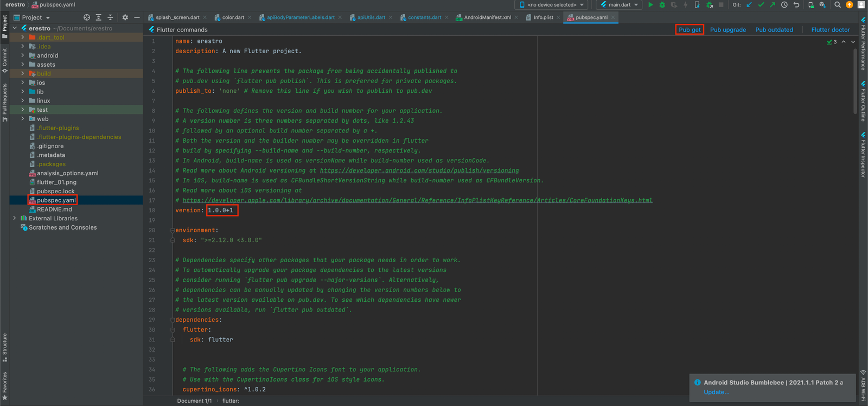Click the Git update project arrow
Viewport: 868px width, 406px height.
pos(749,5)
